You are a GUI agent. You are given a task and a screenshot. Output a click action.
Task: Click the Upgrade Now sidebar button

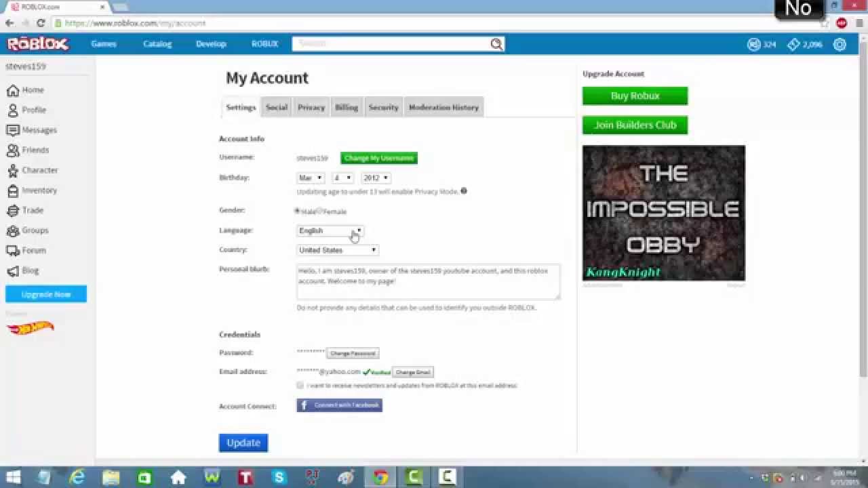coord(46,294)
